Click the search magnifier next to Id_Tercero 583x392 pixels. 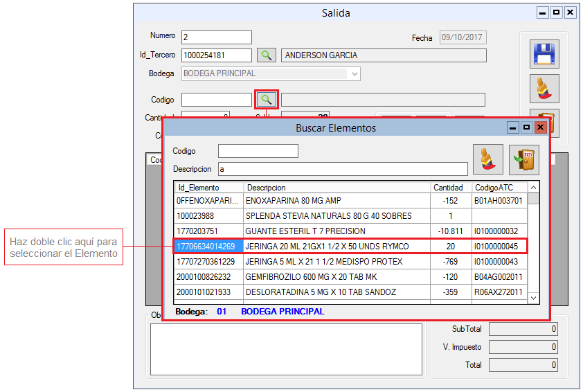tap(266, 55)
